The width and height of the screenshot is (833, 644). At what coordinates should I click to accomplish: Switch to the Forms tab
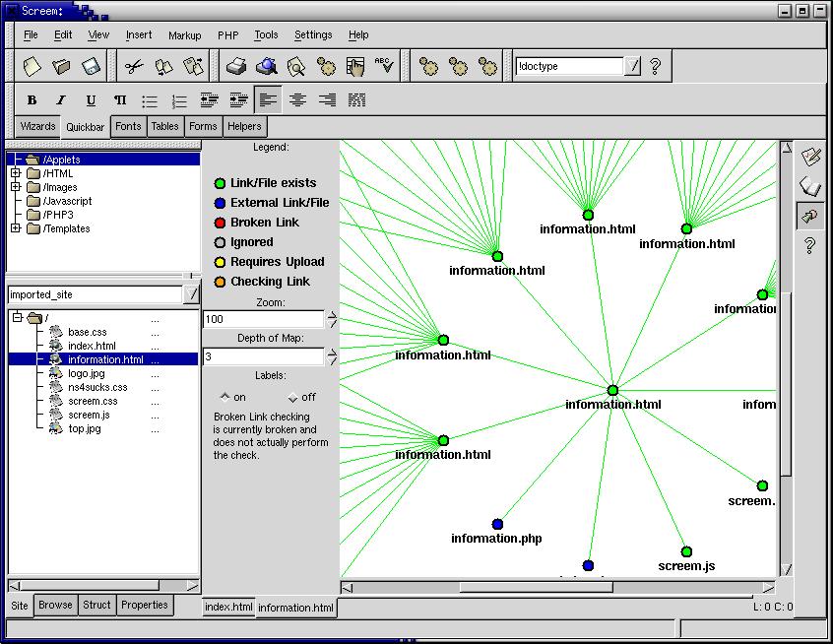click(x=203, y=126)
